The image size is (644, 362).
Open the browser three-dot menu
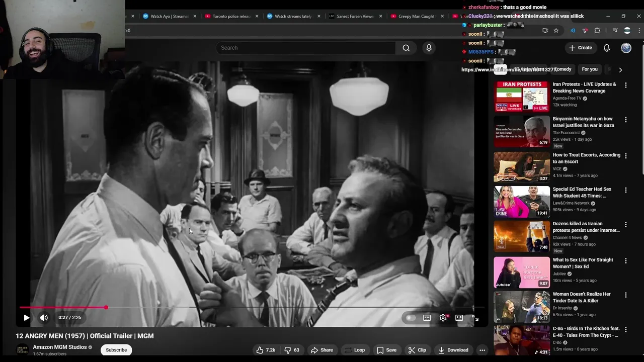639,31
